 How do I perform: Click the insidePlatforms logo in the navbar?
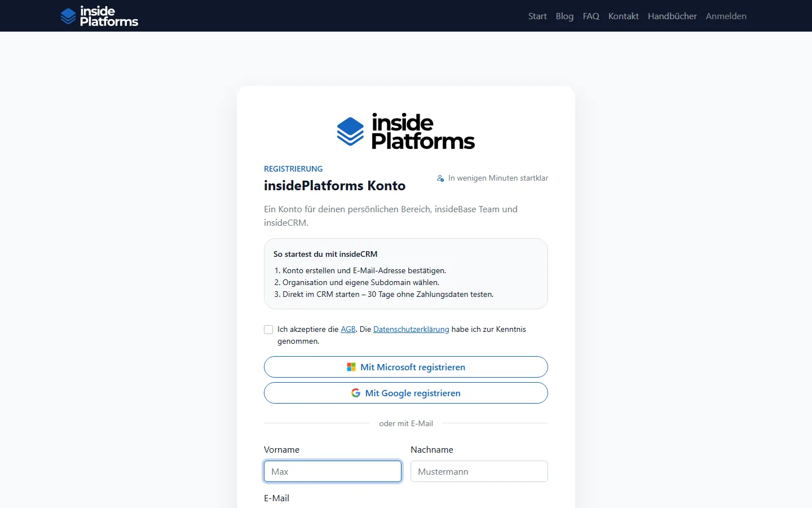coord(99,16)
